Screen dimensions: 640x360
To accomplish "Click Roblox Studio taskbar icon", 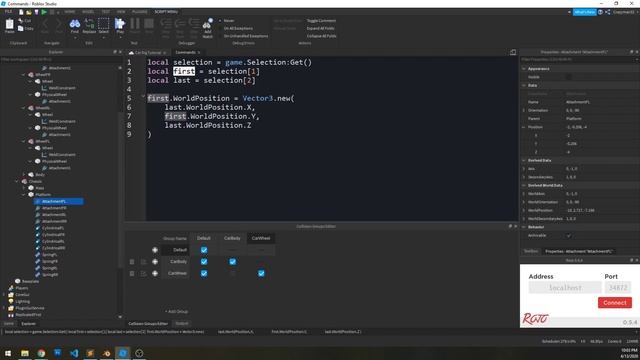I will [x=122, y=353].
